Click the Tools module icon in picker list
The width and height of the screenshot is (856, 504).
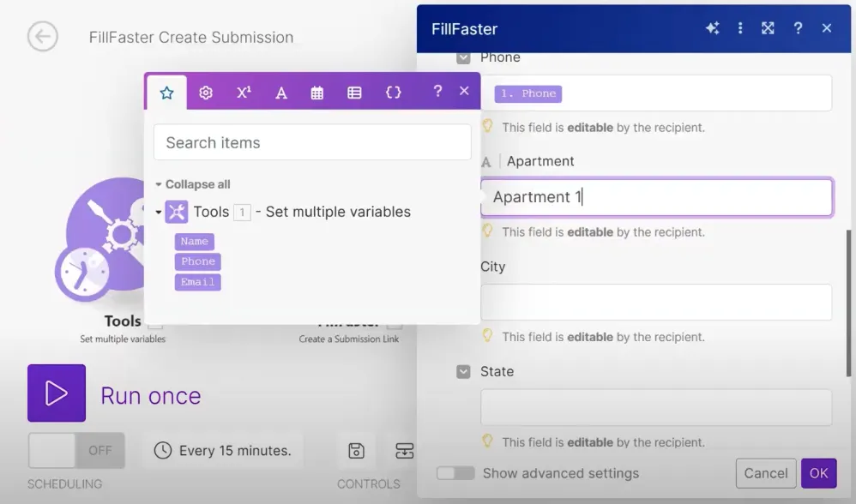(x=177, y=212)
